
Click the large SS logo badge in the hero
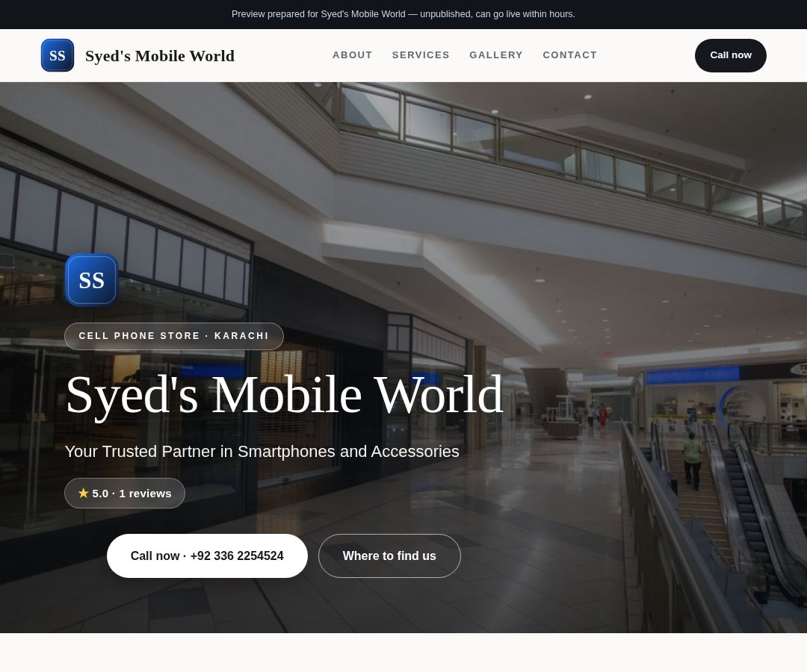pyautogui.click(x=92, y=280)
